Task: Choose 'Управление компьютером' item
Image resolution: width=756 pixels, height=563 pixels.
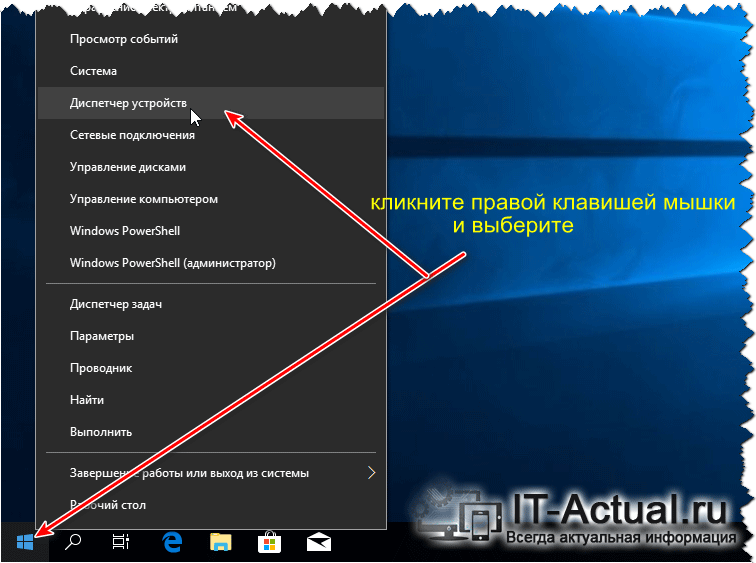Action: point(211,199)
